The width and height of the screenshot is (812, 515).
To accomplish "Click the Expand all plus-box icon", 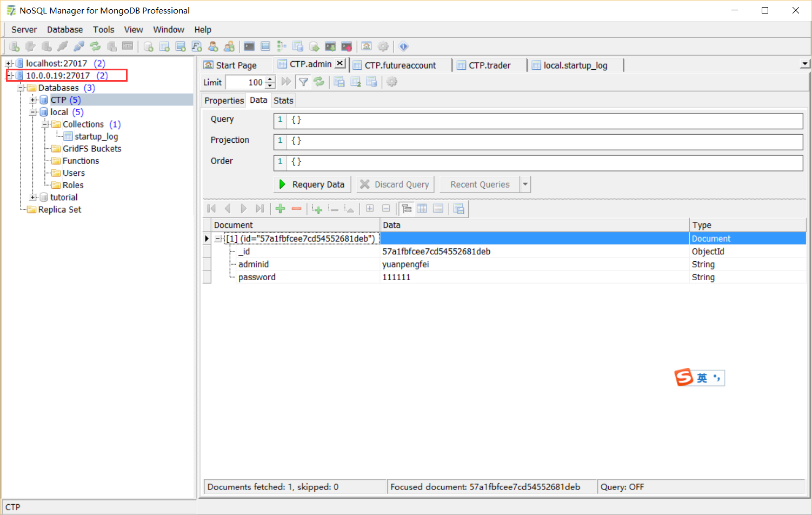I will 370,209.
